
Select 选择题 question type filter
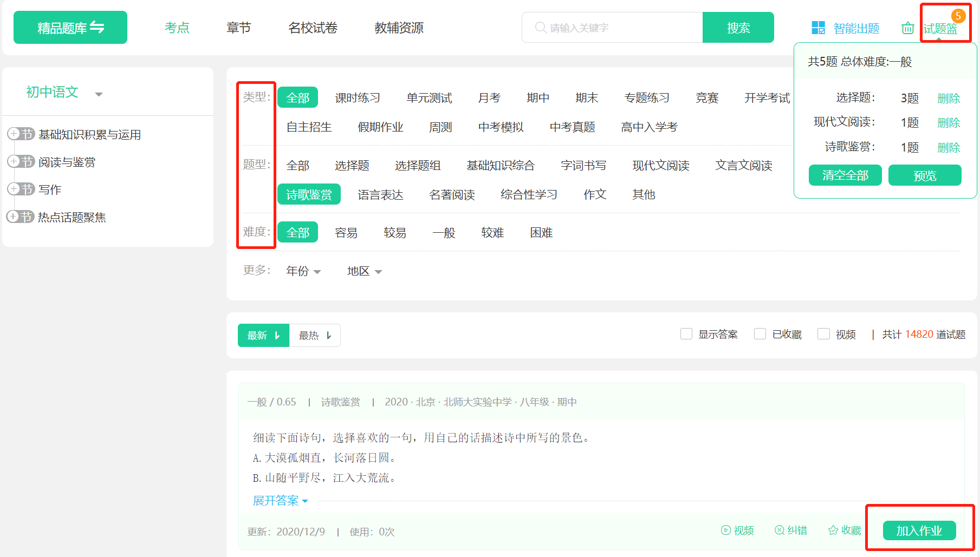coord(352,166)
